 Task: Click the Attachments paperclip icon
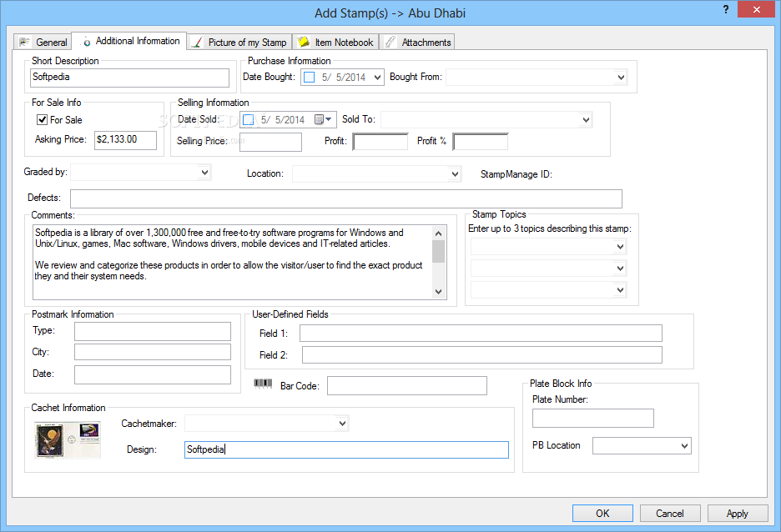[x=390, y=43]
